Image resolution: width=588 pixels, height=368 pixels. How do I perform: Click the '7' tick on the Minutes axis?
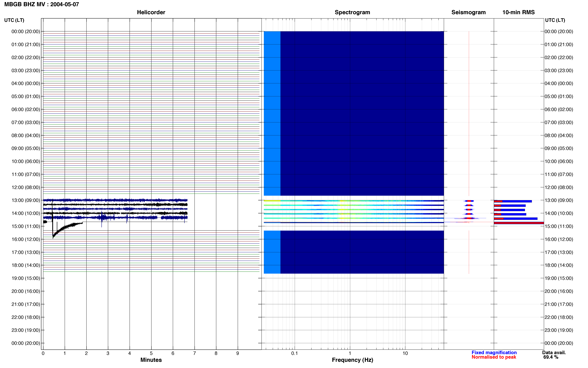[x=195, y=353]
